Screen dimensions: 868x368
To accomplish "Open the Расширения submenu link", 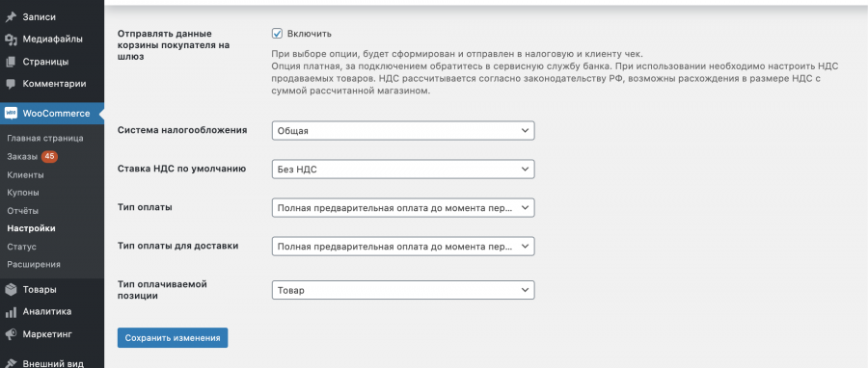I will point(34,264).
